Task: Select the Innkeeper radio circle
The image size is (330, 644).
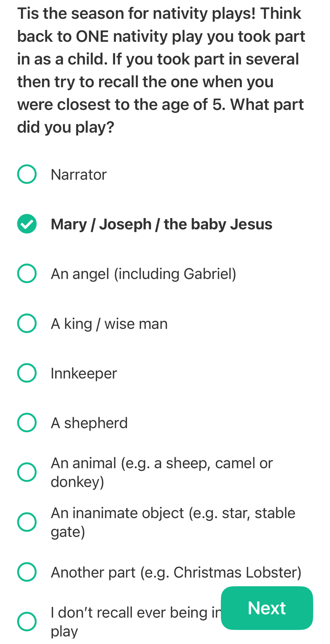Action: [27, 373]
